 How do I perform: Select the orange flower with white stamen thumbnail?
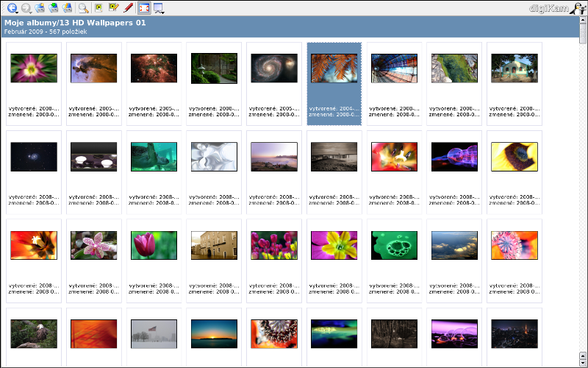tap(34, 245)
